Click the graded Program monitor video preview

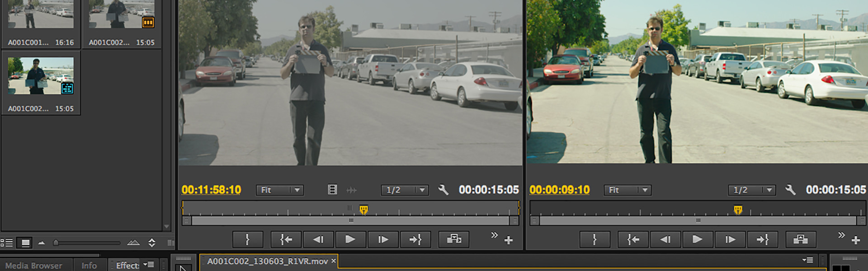click(697, 81)
